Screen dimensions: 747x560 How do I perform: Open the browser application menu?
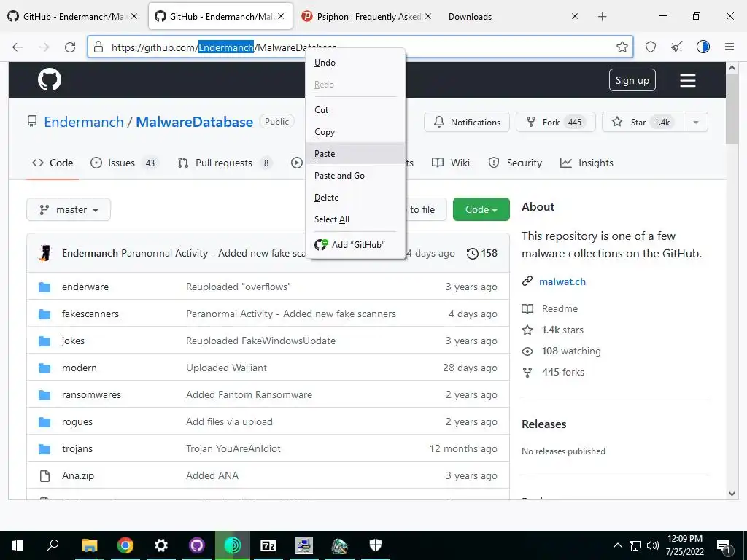729,47
